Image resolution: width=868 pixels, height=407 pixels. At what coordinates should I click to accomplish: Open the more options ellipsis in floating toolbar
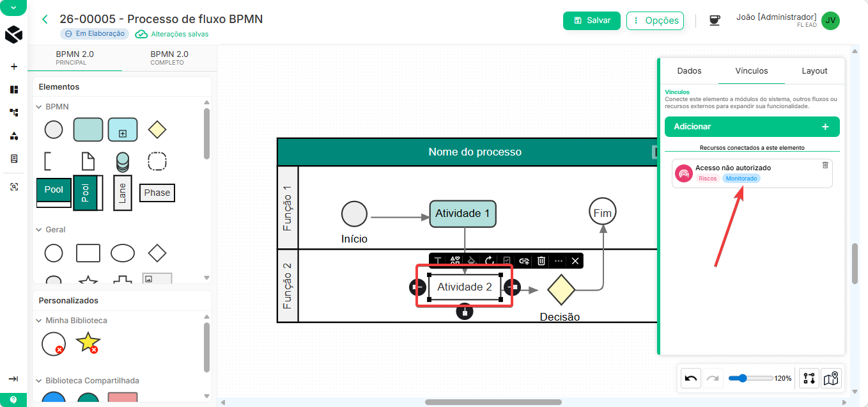pyautogui.click(x=559, y=261)
